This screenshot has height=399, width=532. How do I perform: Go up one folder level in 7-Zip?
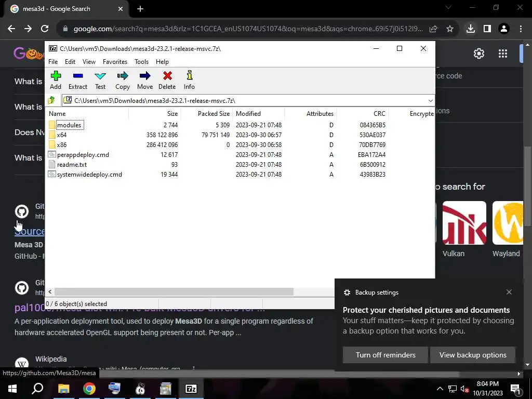click(x=51, y=100)
